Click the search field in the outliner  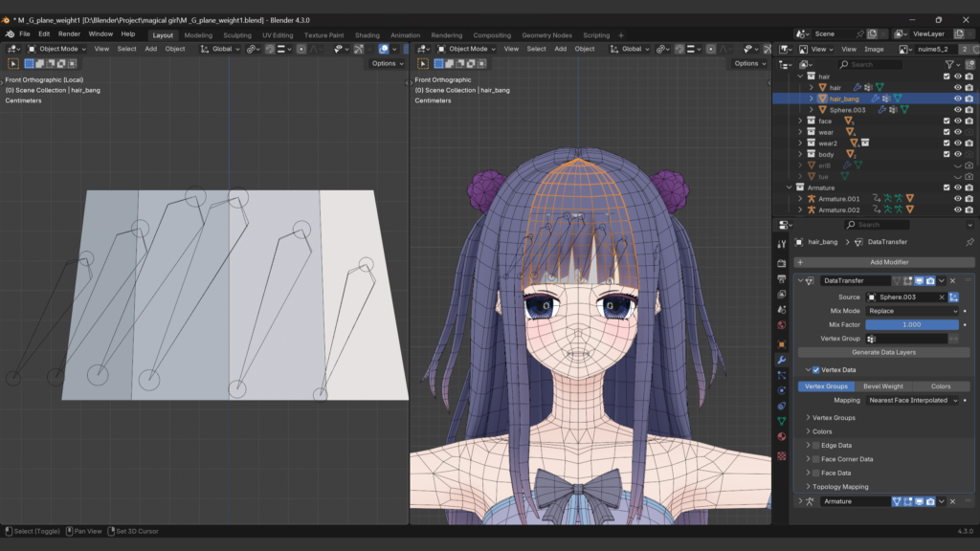(x=870, y=65)
